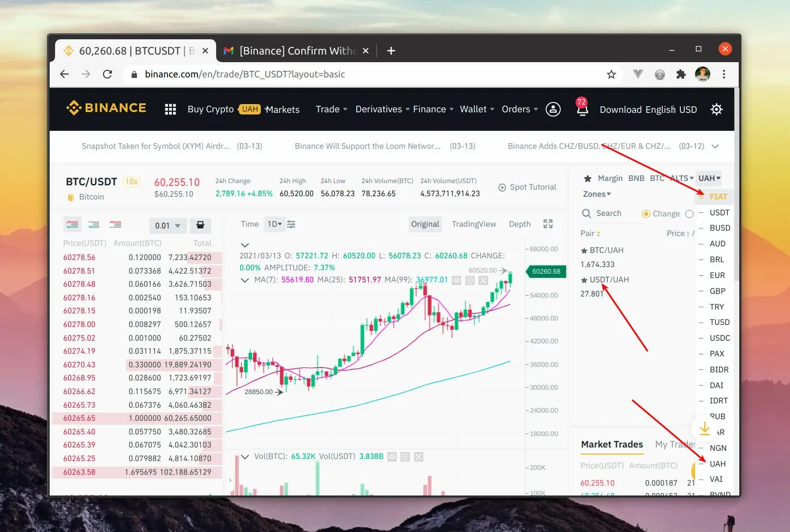Open chart indicator settings icon beside 1D
Viewport: 790px width, 532px height.
[291, 224]
